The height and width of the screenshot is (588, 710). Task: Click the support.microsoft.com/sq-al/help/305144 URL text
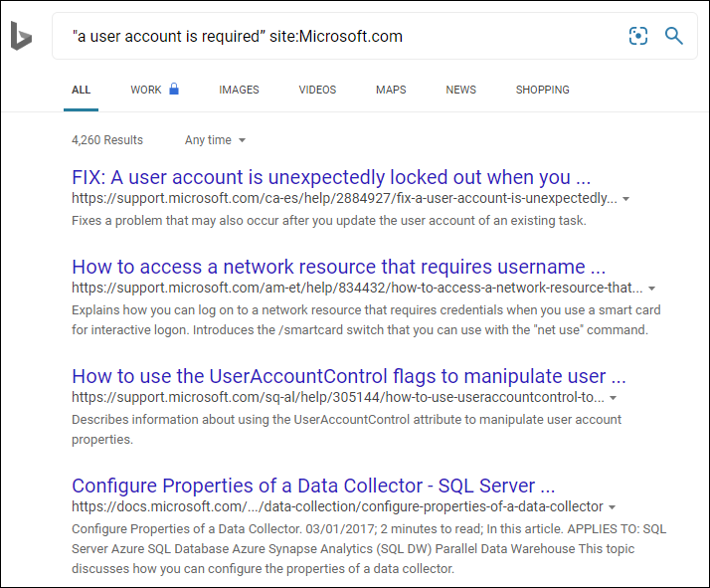(x=338, y=397)
